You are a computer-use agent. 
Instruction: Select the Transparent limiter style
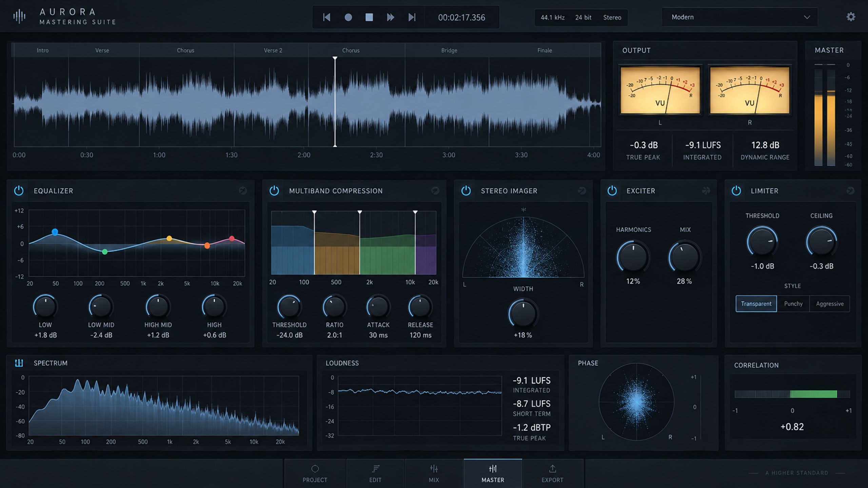click(x=756, y=304)
